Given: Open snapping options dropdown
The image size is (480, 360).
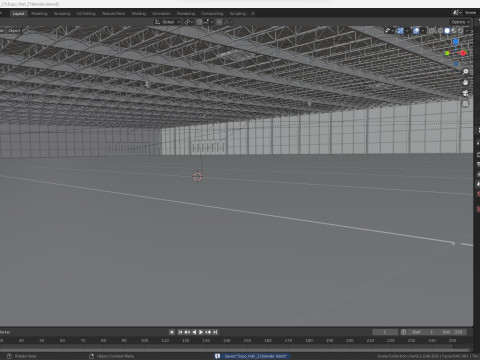Looking at the screenshot, I should 208,22.
